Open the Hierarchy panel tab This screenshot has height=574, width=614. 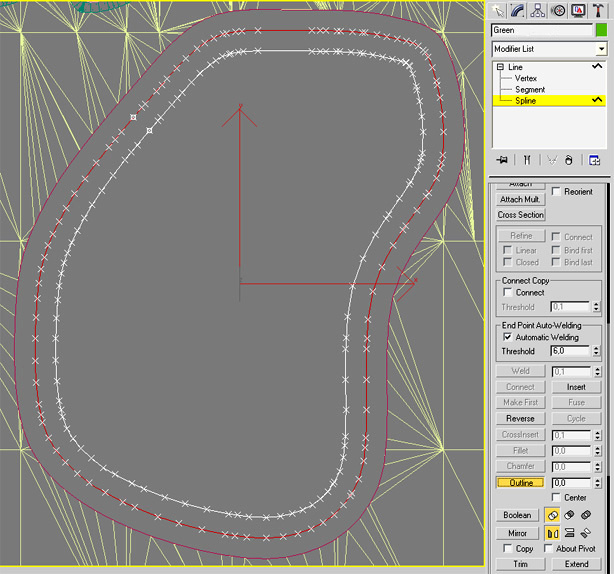[538, 10]
